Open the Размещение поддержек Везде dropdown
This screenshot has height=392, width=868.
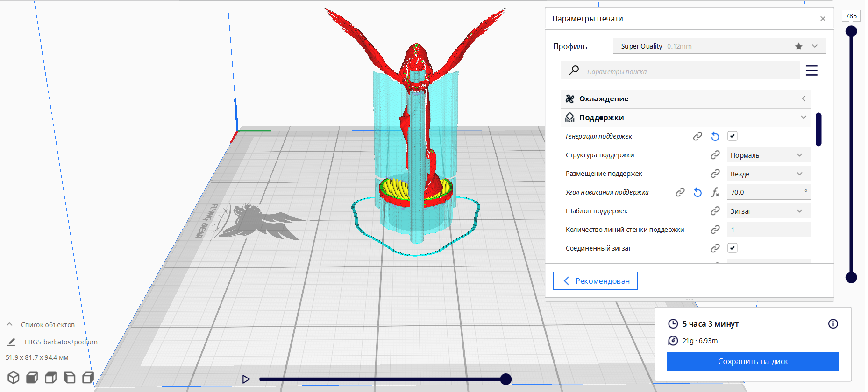[769, 174]
